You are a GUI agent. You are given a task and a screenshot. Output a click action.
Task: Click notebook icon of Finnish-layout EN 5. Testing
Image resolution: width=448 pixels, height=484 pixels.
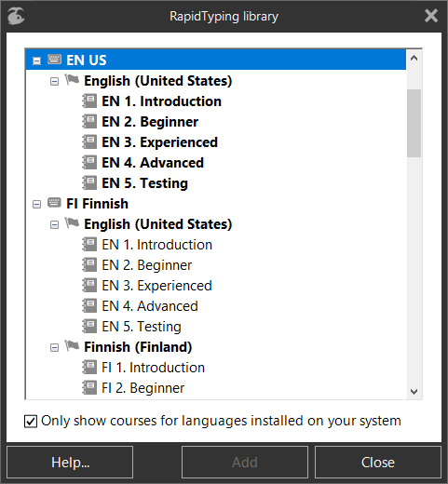[x=89, y=327]
